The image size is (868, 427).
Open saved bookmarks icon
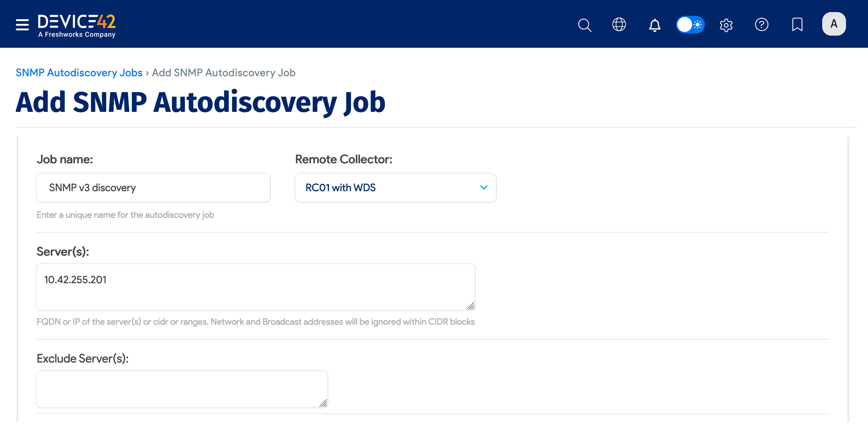[x=797, y=24]
